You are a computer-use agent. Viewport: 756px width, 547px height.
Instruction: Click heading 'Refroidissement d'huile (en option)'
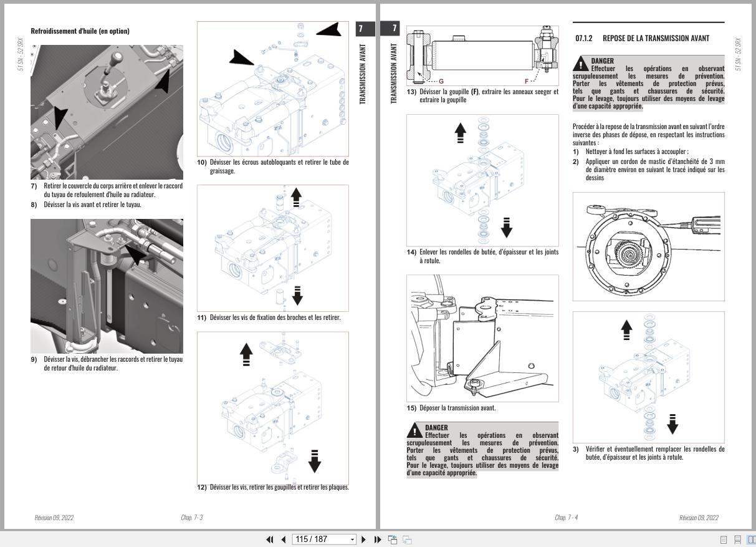80,31
